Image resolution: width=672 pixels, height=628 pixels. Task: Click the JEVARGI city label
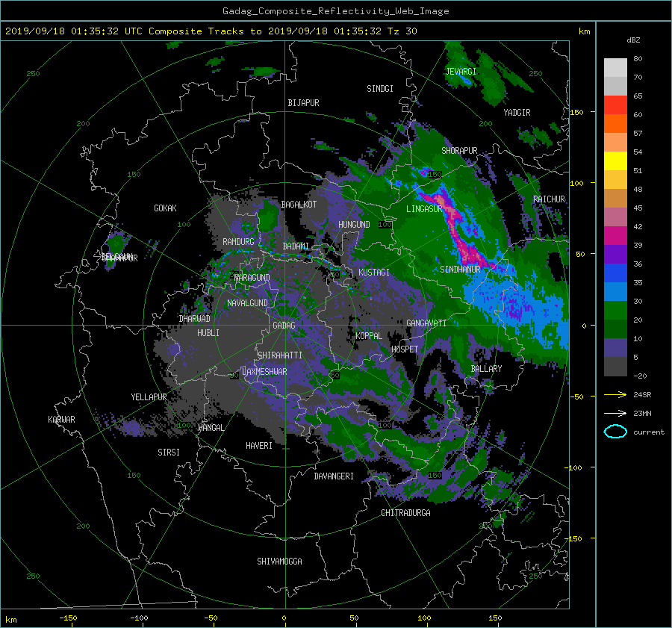461,72
